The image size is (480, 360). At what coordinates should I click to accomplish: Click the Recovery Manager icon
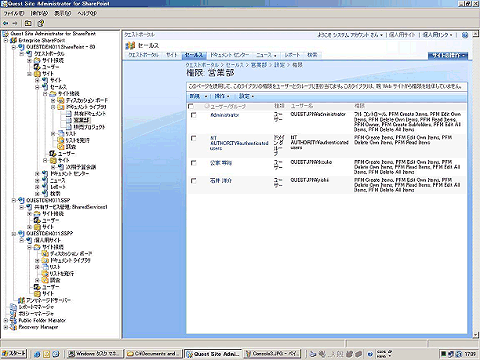pos(14,327)
